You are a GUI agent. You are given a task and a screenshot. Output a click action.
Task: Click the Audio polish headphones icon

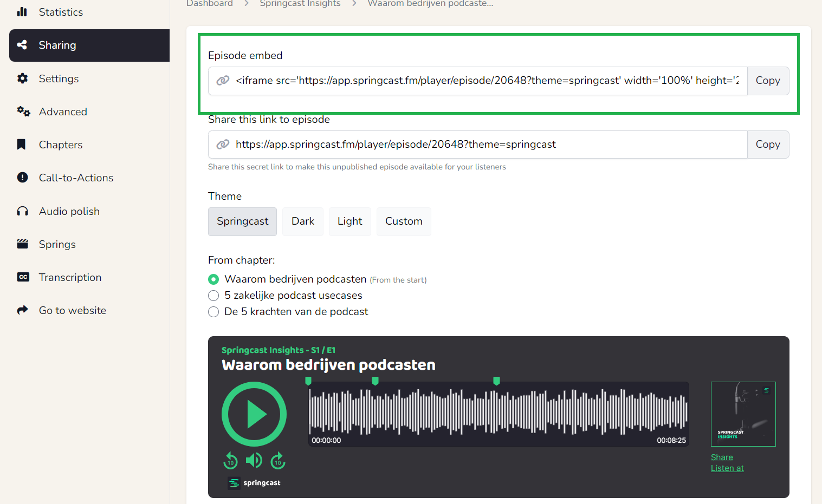coord(22,211)
